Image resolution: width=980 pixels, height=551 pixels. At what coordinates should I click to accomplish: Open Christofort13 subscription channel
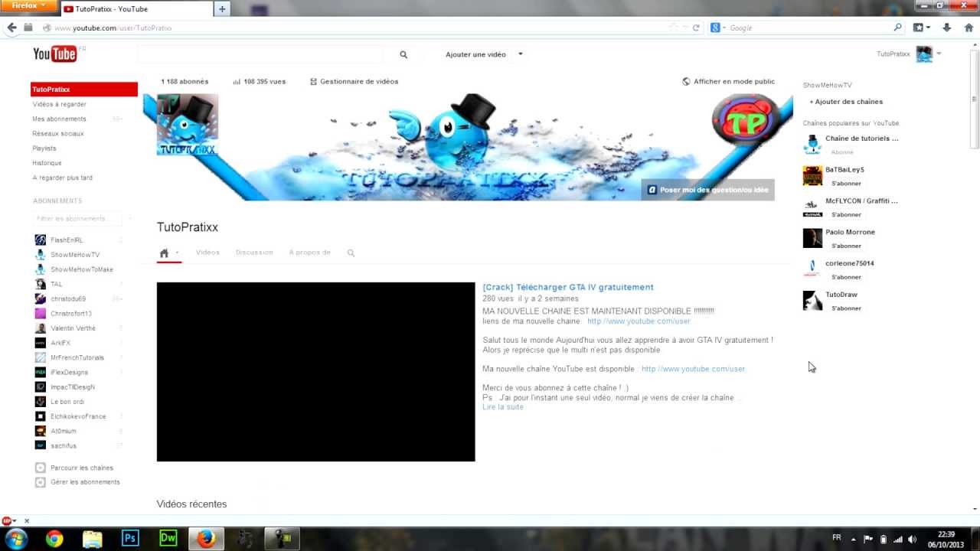(70, 313)
